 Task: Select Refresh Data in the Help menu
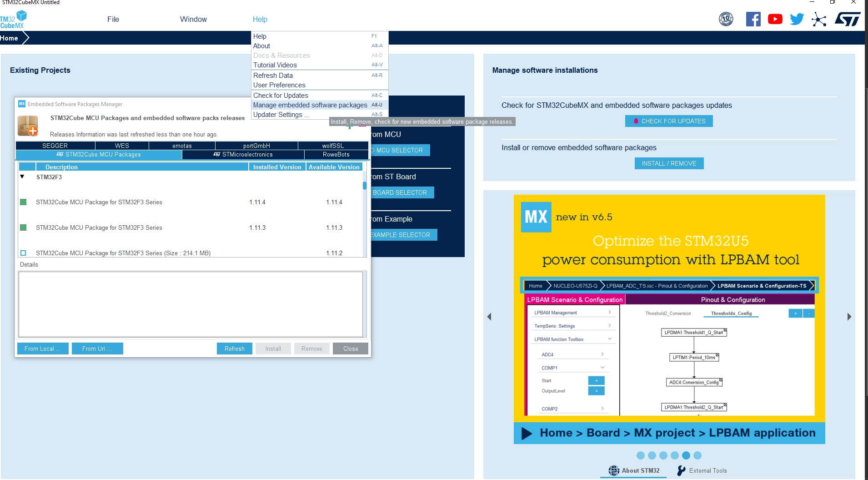pyautogui.click(x=320, y=76)
